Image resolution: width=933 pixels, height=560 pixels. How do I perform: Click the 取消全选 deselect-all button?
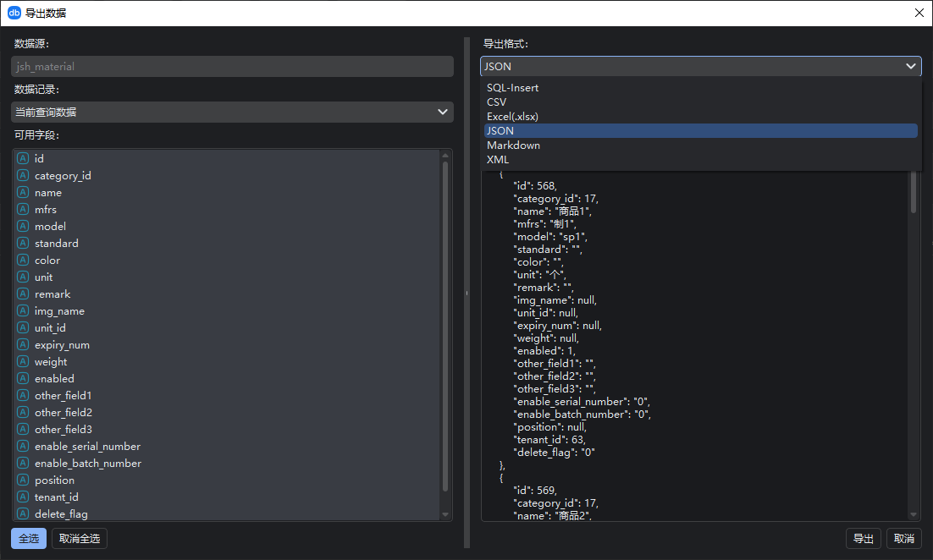[80, 539]
